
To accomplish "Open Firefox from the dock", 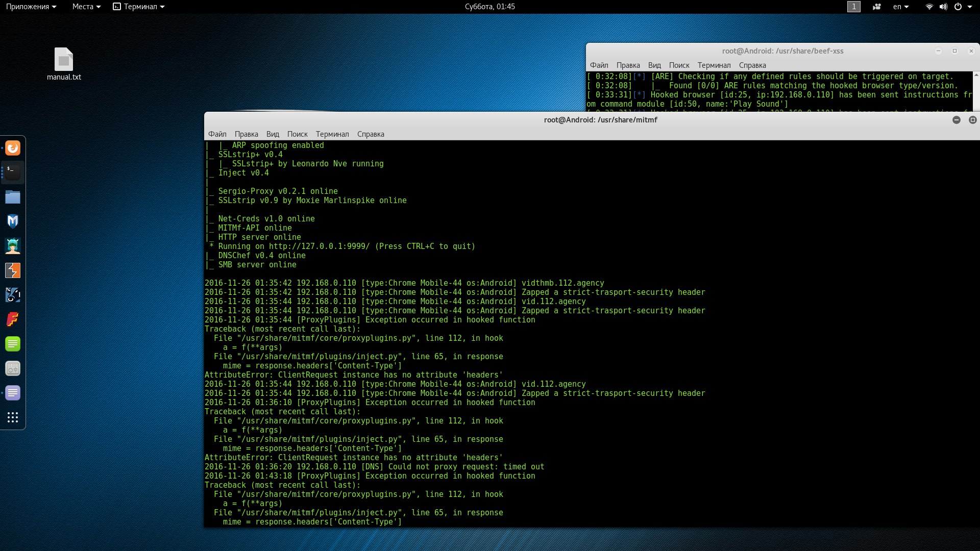I will pyautogui.click(x=13, y=148).
